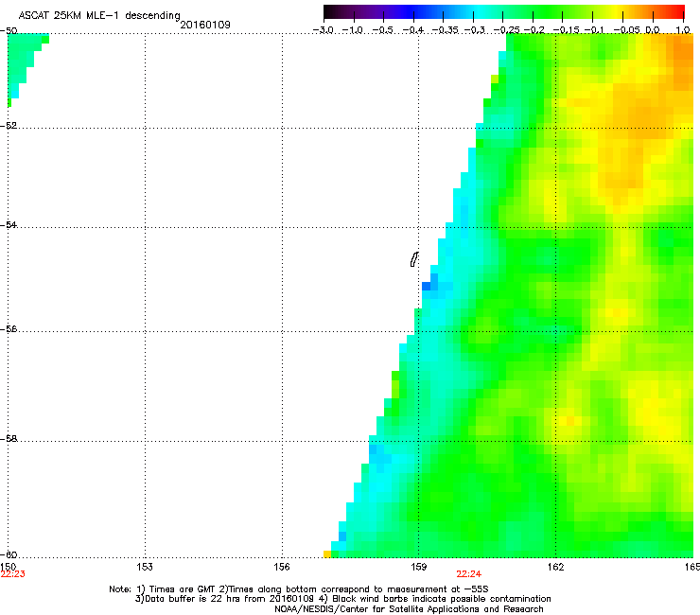Click the -0.5 colorbar label
Image resolution: width=700 pixels, height=615 pixels.
[x=382, y=30]
